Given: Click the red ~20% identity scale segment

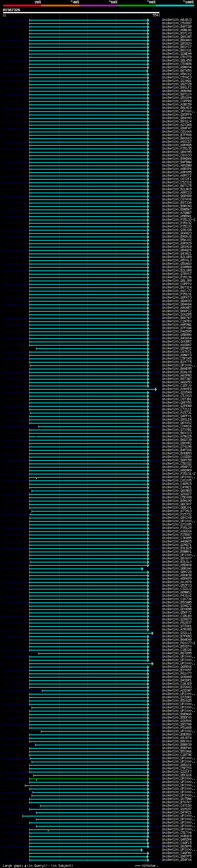Looking at the screenshot, I should [x=22, y=6].
